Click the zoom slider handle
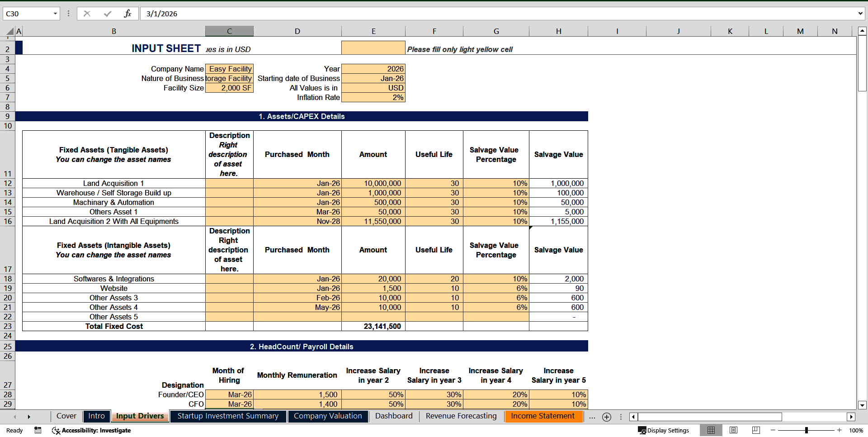Screen dimensions: 868x437 click(x=806, y=430)
